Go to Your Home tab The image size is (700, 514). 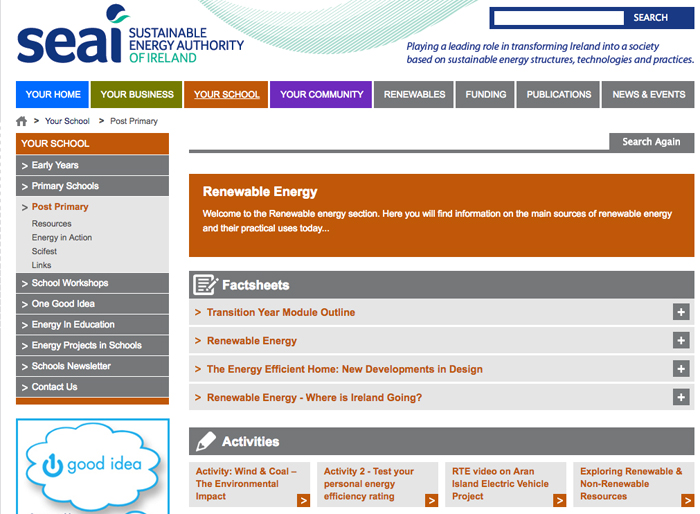tap(52, 95)
